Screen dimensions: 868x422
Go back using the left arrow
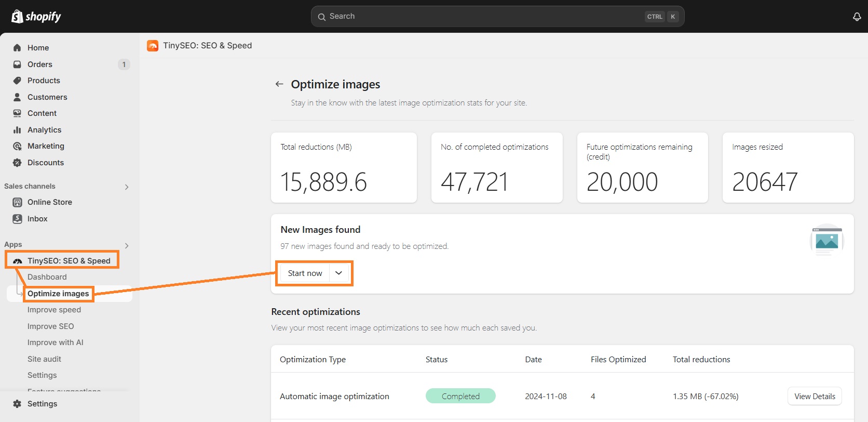coord(279,84)
